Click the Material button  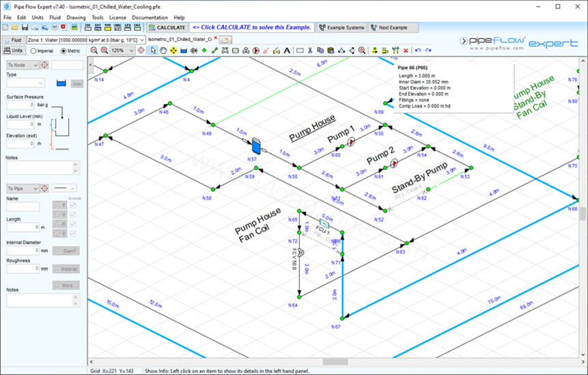(66, 269)
